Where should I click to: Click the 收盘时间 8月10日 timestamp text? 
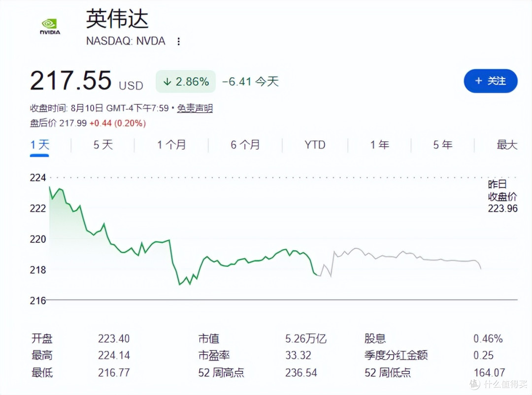pos(99,108)
